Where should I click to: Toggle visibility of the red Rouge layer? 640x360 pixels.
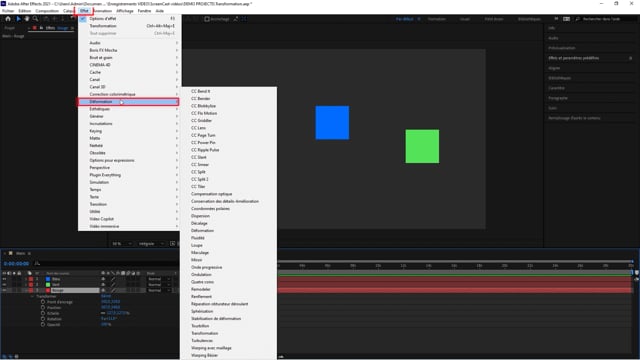(x=4, y=290)
